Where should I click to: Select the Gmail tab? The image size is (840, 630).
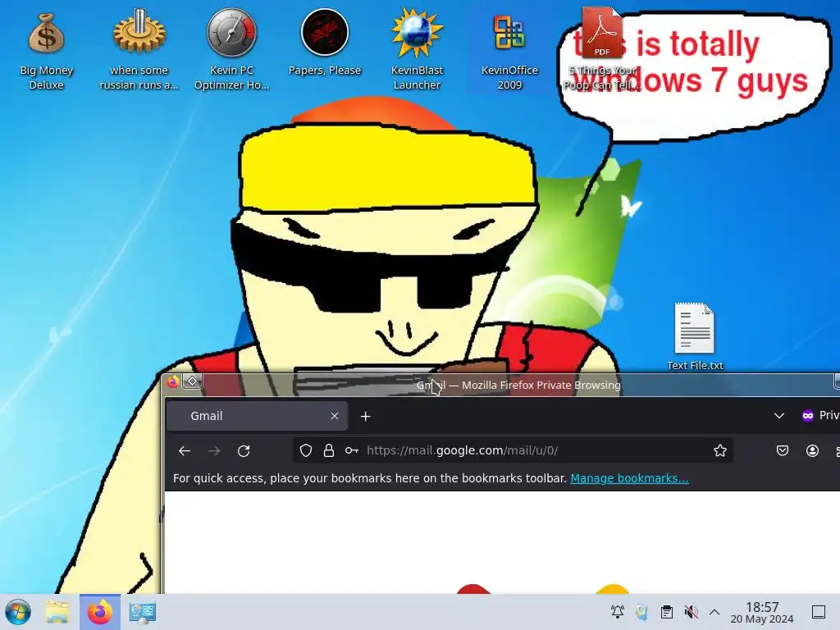coord(257,416)
